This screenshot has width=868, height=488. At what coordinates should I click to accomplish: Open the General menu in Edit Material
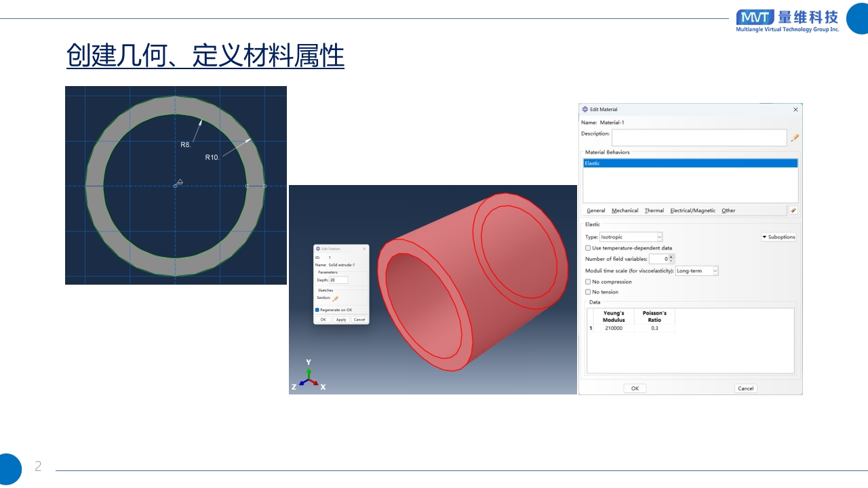596,211
